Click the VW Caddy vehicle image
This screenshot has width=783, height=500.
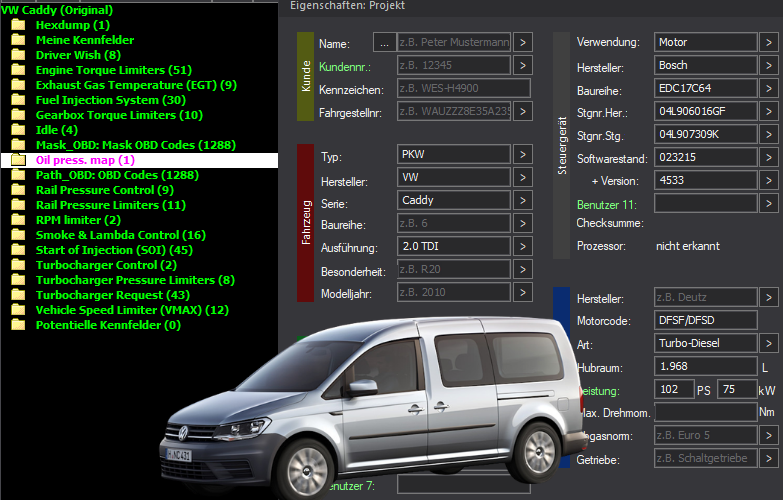click(372, 407)
